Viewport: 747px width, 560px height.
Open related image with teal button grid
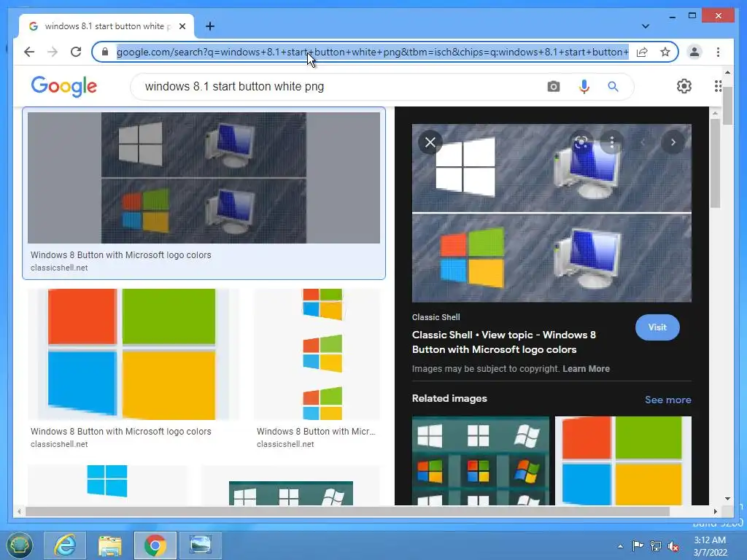(480, 461)
